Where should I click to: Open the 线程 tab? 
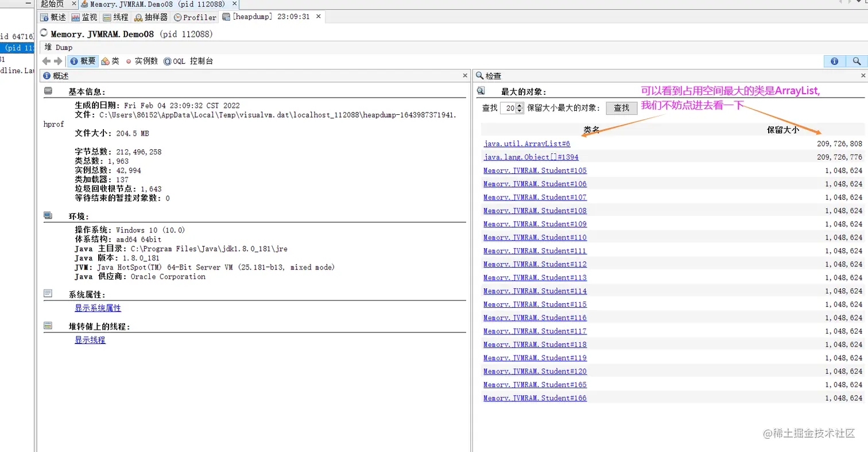115,17
